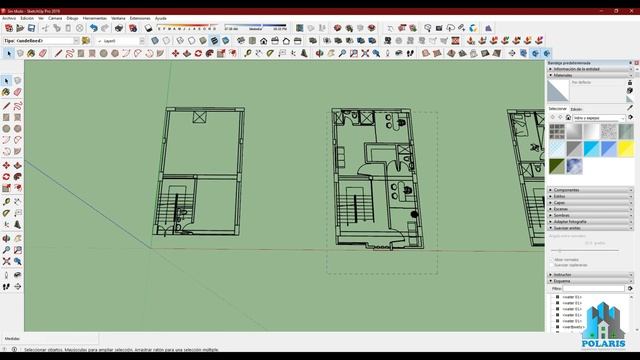The image size is (640, 360).
Task: Switch to the materials Edición tab
Action: (x=576, y=109)
